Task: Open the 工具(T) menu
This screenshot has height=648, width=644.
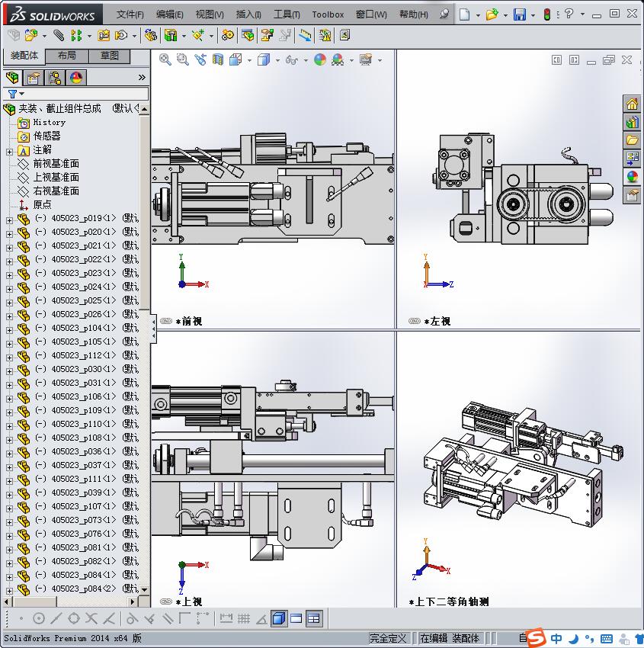Action: coord(287,14)
